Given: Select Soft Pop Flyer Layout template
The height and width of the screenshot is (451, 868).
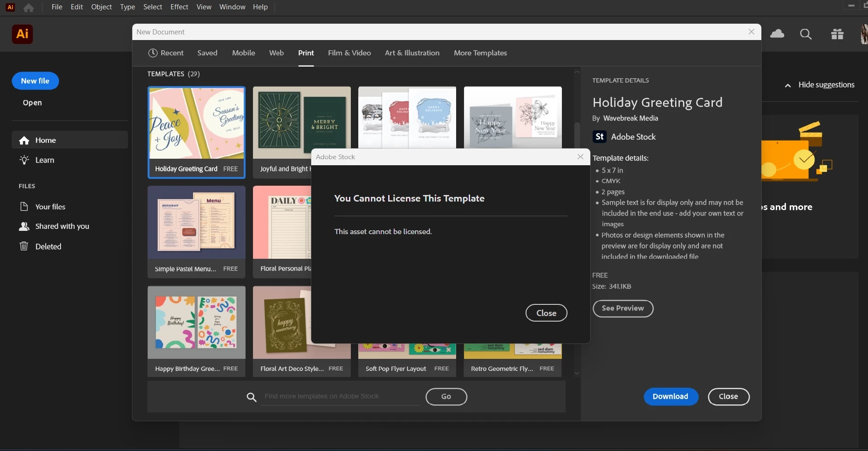Looking at the screenshot, I should click(x=407, y=361).
